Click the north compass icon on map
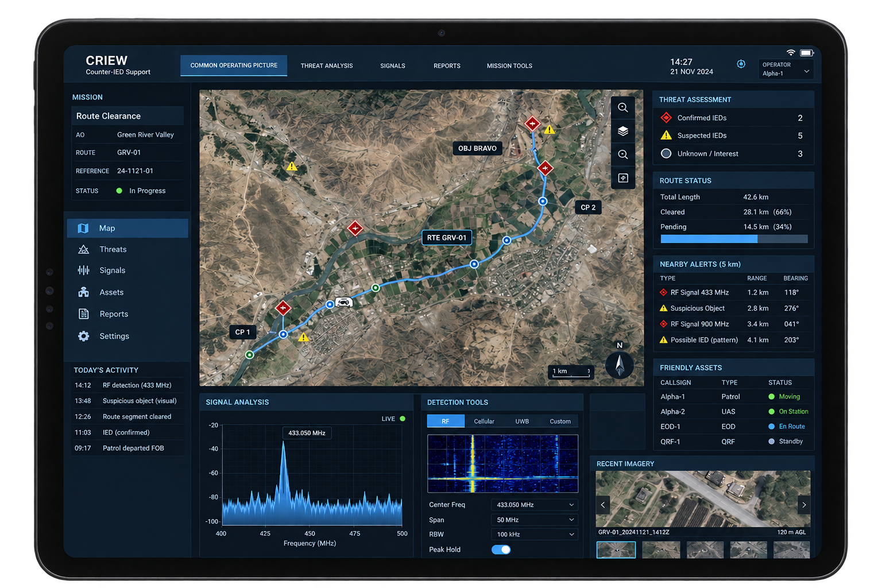This screenshot has width=882, height=588. tap(620, 365)
